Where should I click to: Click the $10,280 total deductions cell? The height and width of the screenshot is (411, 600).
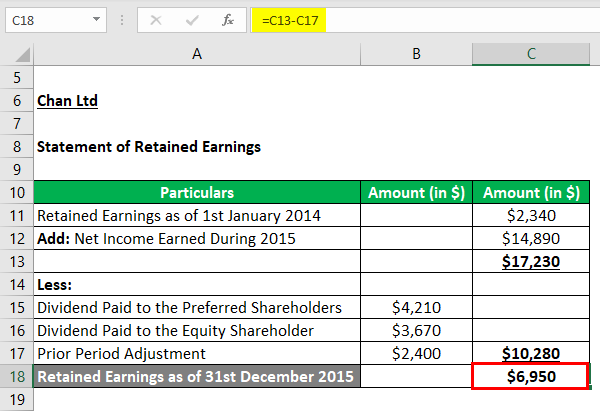point(531,353)
